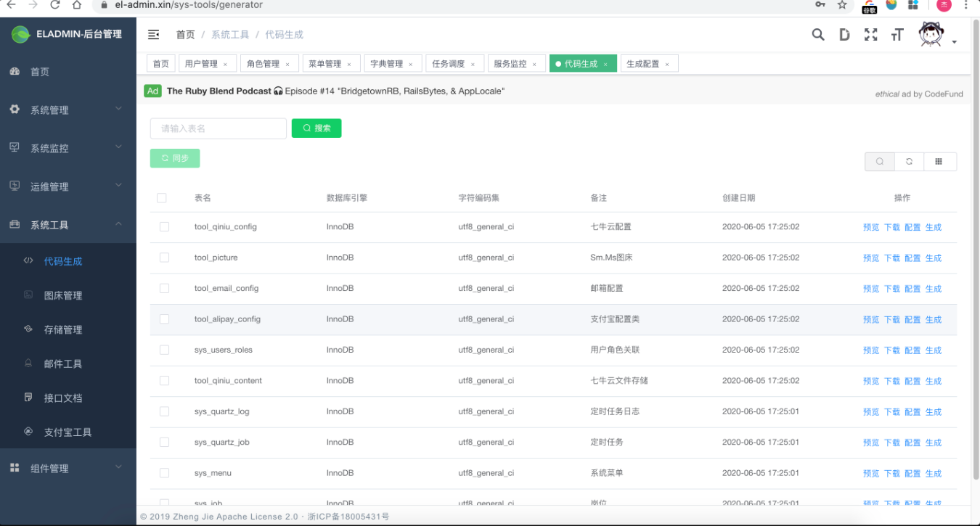This screenshot has height=526, width=980.
Task: Click the 搜索 button
Action: 316,128
